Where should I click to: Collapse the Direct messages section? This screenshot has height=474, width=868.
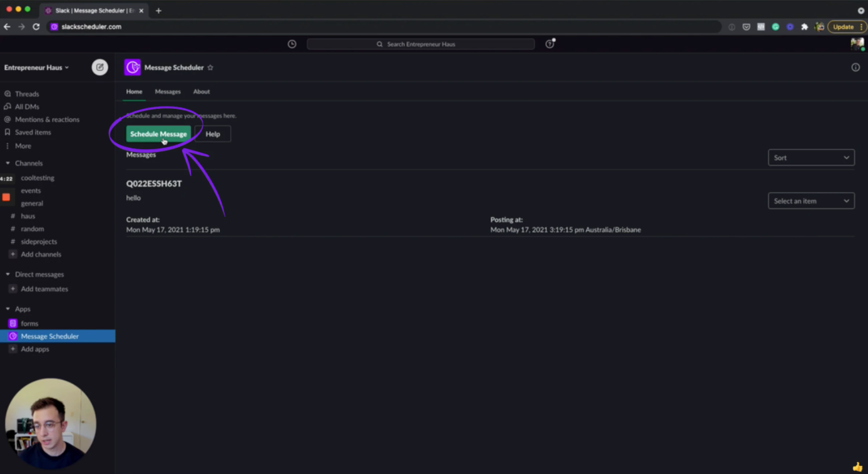pyautogui.click(x=8, y=274)
